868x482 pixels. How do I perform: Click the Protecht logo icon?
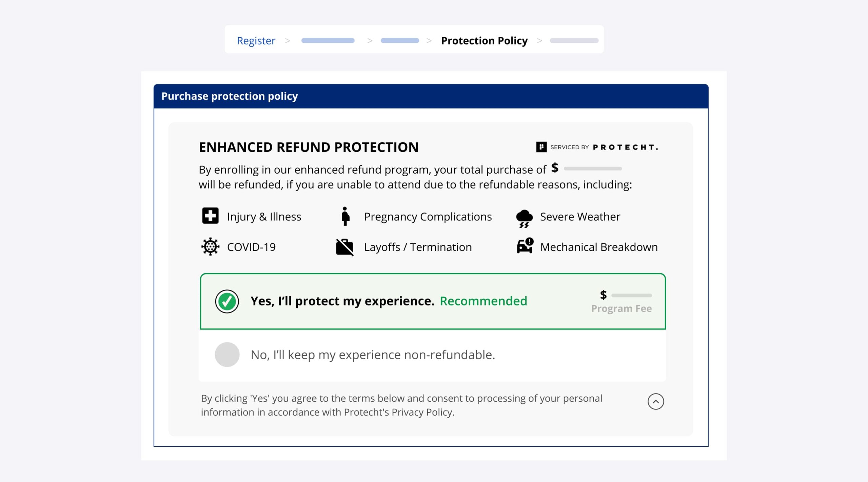(541, 147)
